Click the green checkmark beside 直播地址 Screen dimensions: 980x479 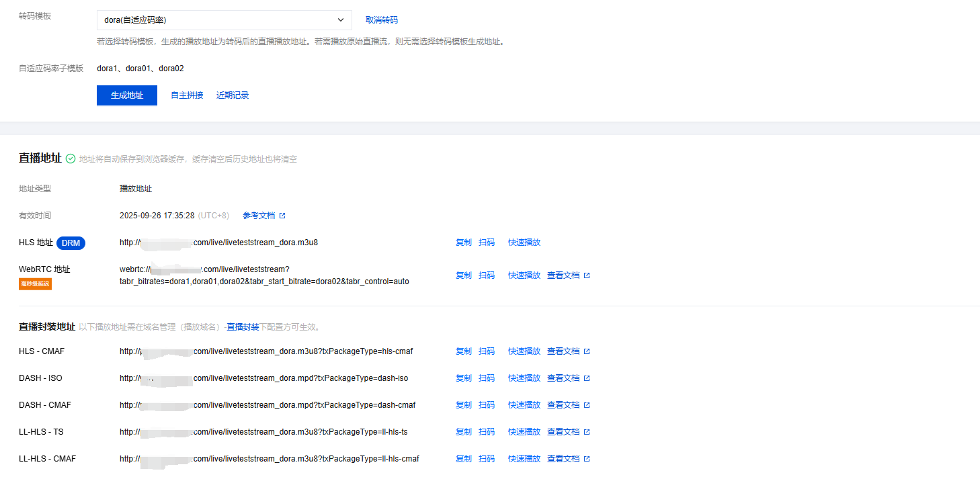click(71, 159)
